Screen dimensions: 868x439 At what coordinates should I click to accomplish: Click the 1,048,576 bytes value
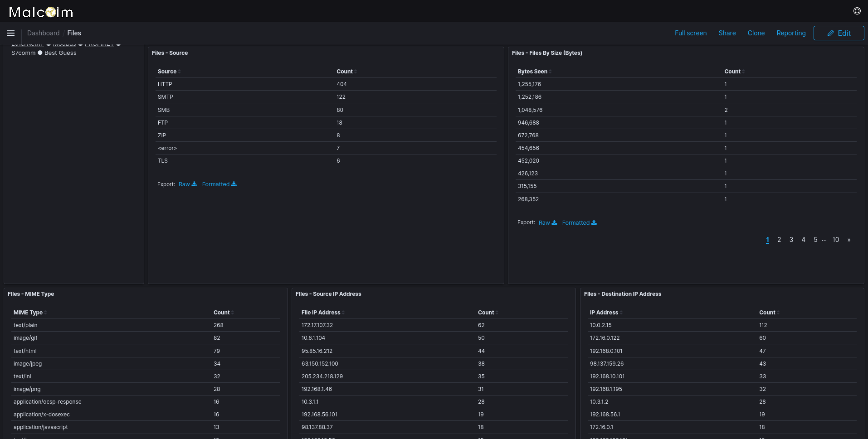(530, 110)
